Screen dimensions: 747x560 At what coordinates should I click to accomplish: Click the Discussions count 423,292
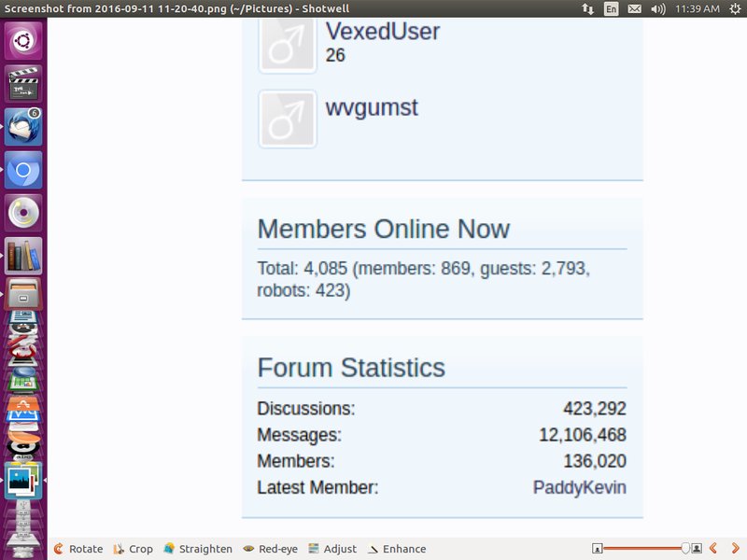pyautogui.click(x=595, y=409)
